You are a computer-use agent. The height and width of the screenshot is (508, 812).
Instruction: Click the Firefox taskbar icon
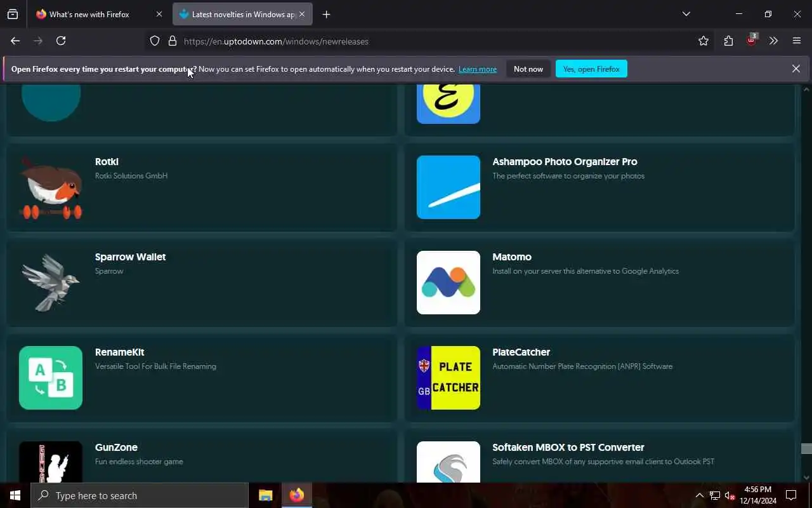click(x=297, y=495)
